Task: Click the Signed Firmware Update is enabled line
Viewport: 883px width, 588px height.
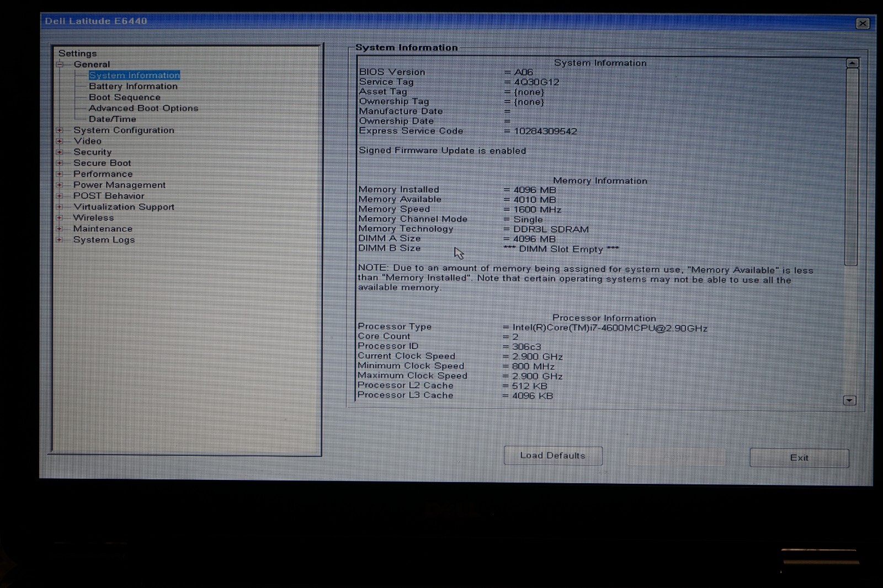Action: pyautogui.click(x=443, y=151)
